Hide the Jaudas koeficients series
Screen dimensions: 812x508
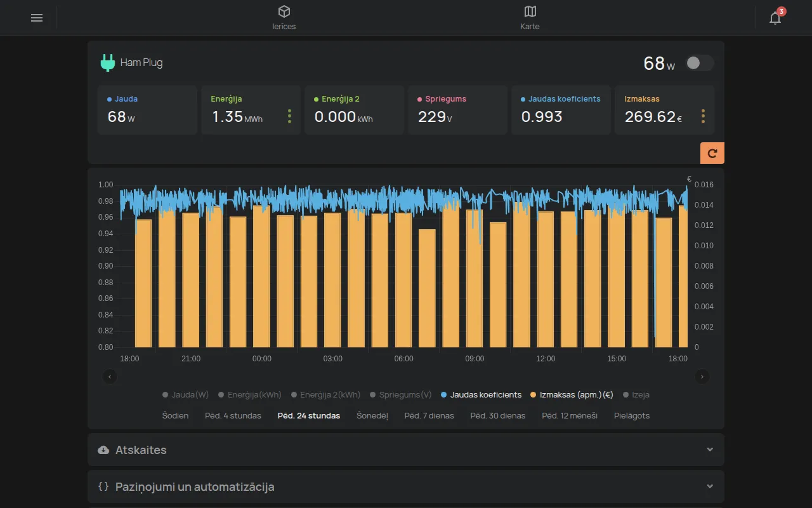point(481,395)
